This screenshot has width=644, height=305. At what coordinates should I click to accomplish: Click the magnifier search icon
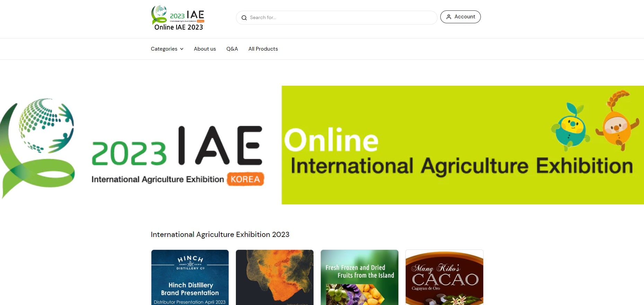point(244,18)
